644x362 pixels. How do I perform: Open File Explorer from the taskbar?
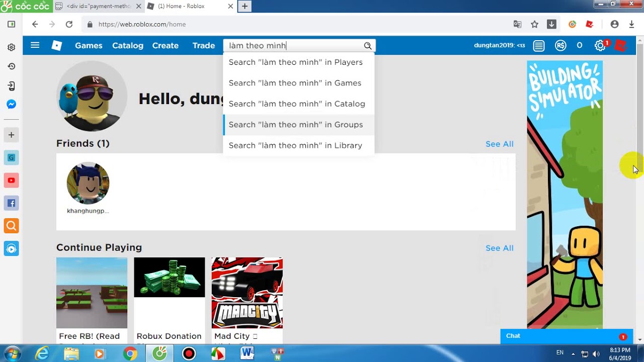click(x=71, y=354)
